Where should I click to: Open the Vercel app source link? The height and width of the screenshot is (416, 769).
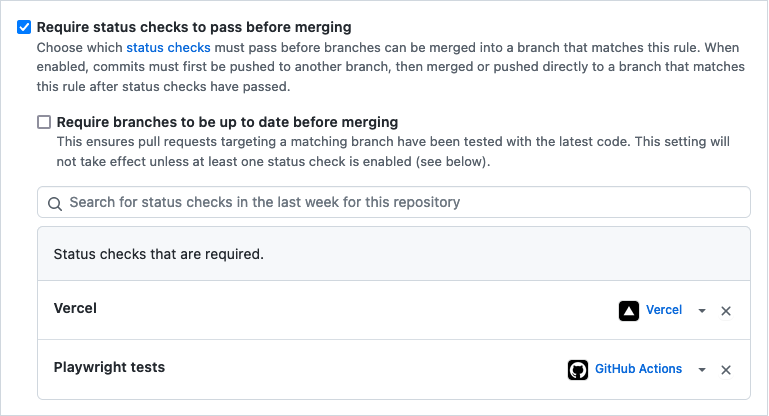coord(664,310)
